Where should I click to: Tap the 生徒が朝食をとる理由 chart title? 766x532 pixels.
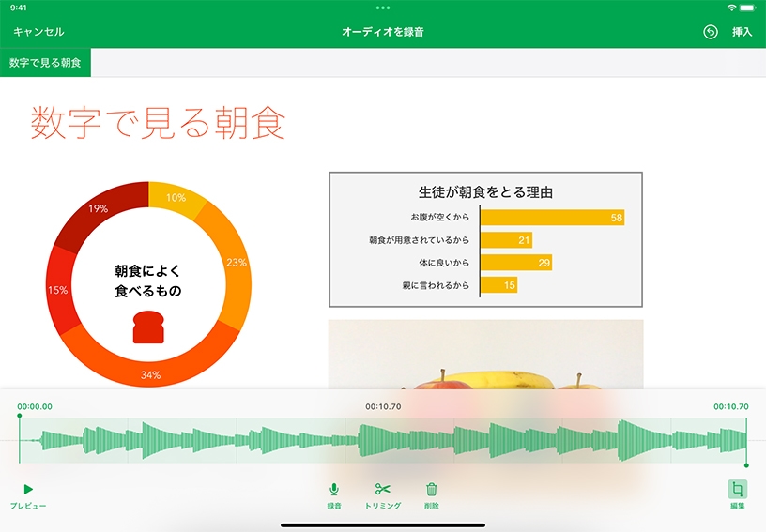[x=485, y=192]
